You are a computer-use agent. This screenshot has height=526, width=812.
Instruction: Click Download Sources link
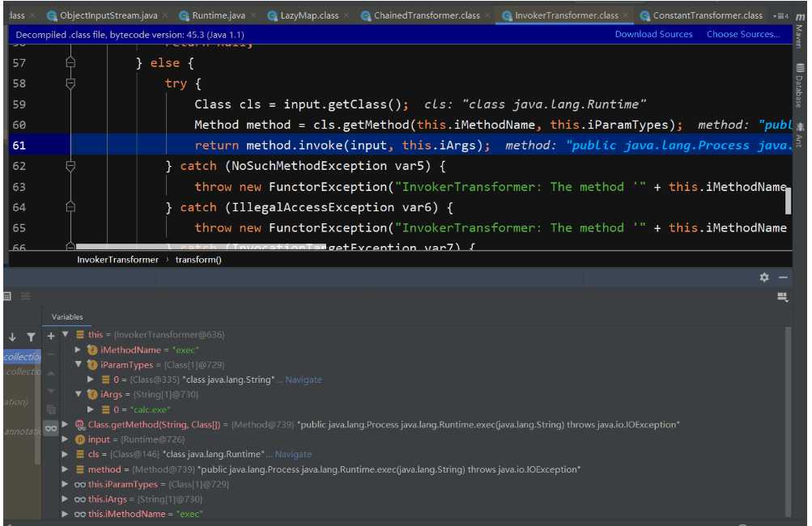pos(653,34)
